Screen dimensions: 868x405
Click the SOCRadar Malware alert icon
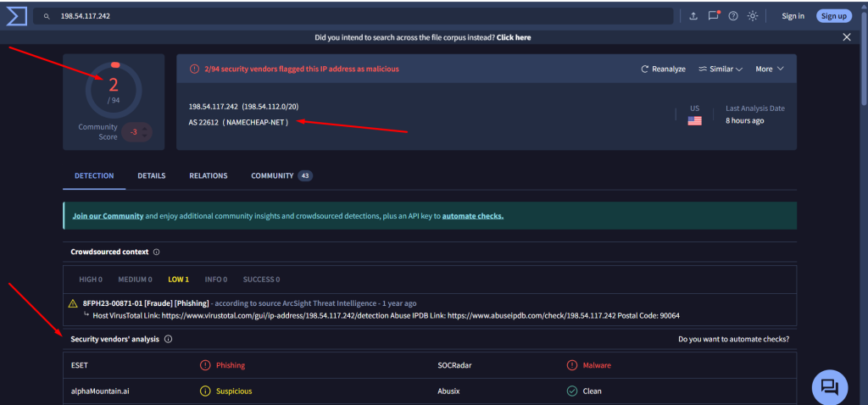click(572, 365)
